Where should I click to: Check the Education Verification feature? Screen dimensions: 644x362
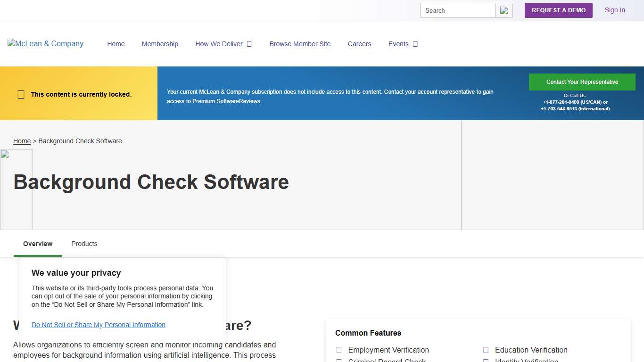click(486, 350)
